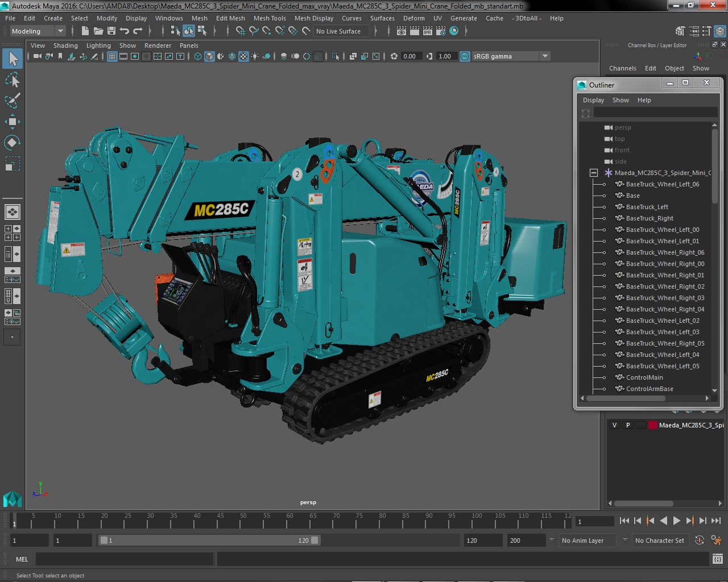
Task: Open the No Anim Layer dropdown
Action: click(588, 541)
